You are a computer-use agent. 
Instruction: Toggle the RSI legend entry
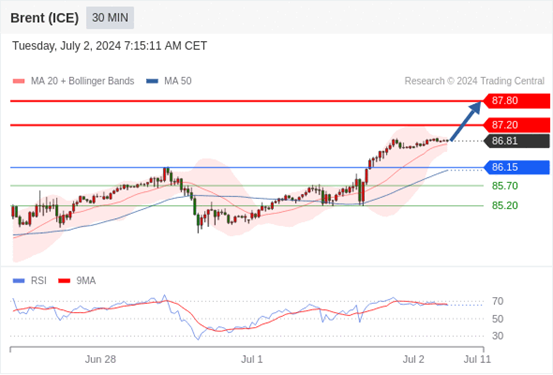pos(30,281)
